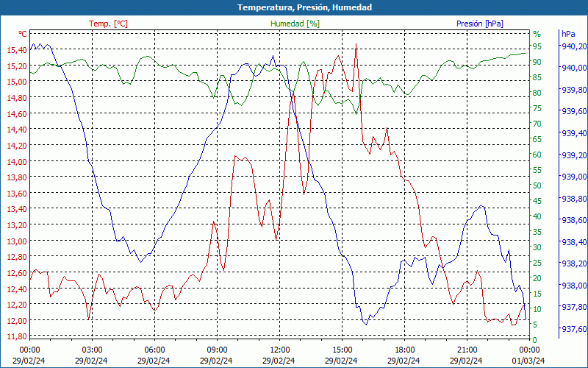Click the humidity axis value 25
Screen dimensions: 588x368
coord(537,263)
